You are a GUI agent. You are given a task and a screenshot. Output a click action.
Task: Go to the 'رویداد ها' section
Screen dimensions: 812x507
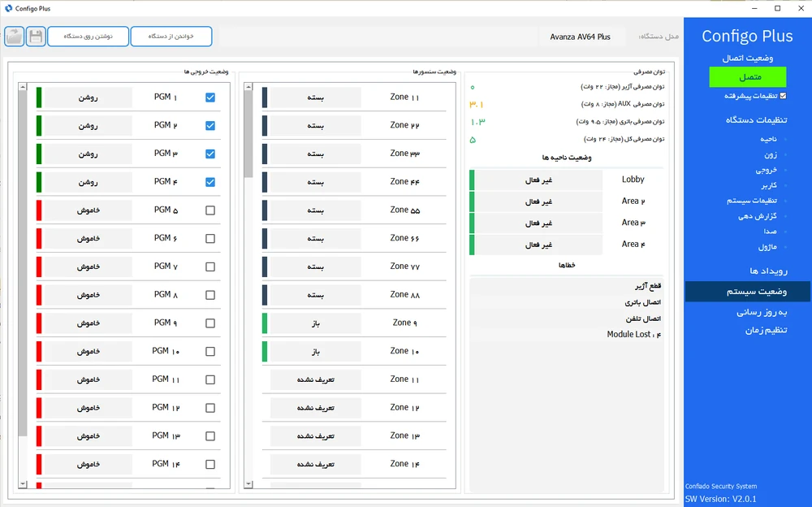[768, 271]
